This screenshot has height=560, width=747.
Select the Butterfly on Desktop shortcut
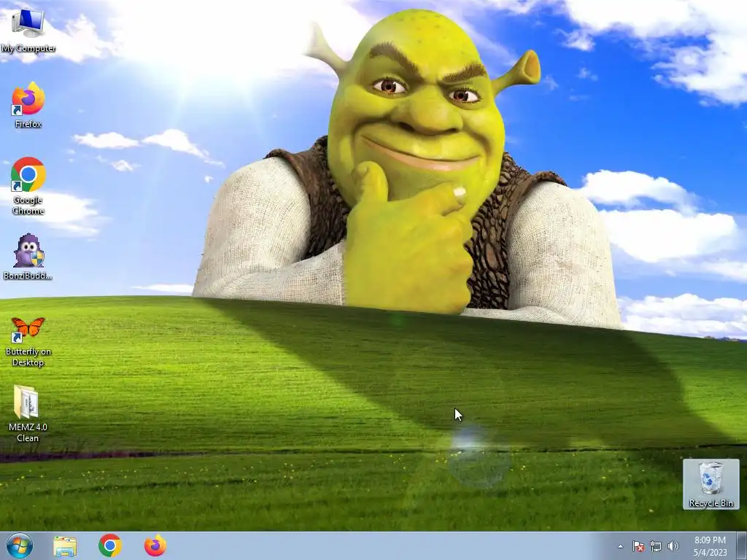(28, 341)
